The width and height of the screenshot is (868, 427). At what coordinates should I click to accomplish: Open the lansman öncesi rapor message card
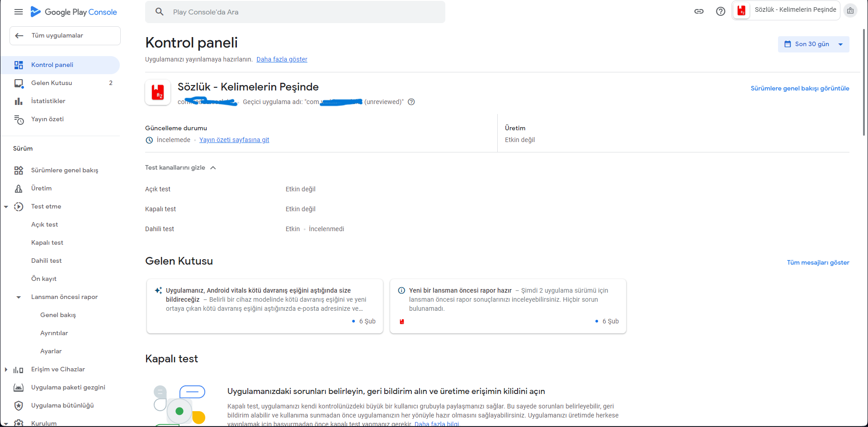(508, 306)
